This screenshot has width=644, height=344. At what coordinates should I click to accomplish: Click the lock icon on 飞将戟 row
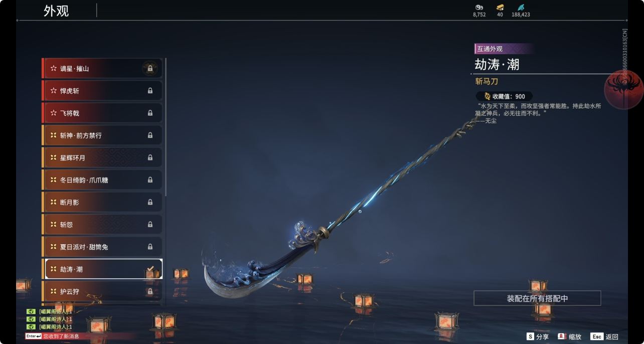150,113
